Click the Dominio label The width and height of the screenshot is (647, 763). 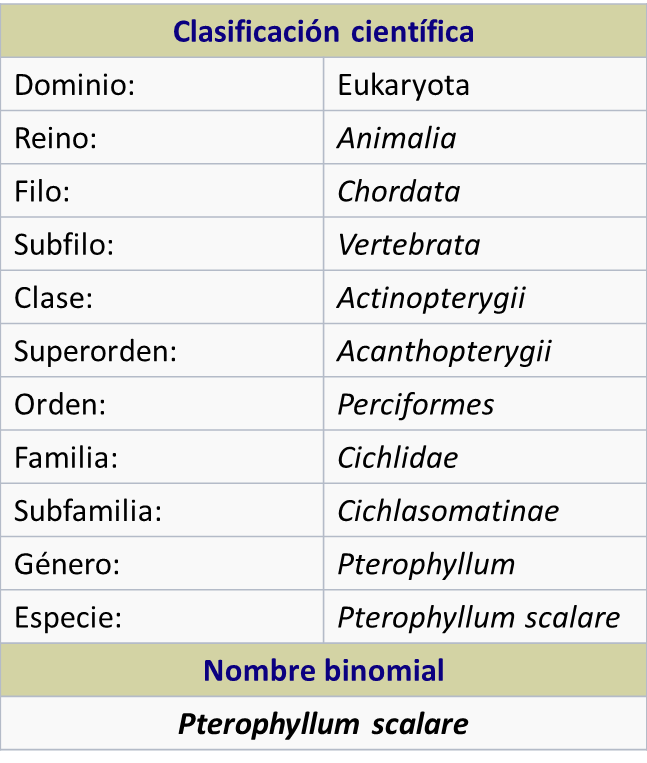74,85
